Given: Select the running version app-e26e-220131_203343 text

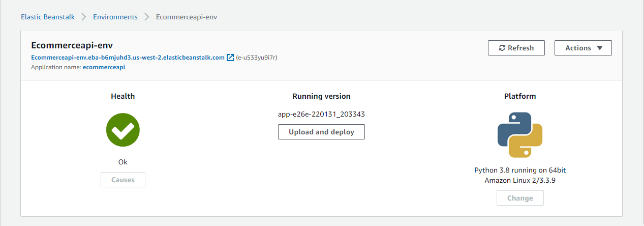Looking at the screenshot, I should pos(321,114).
